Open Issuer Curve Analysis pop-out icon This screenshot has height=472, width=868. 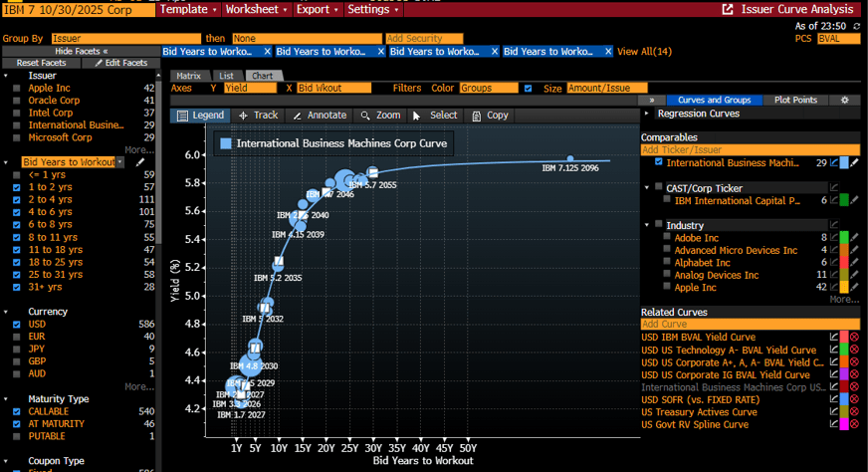click(x=728, y=9)
